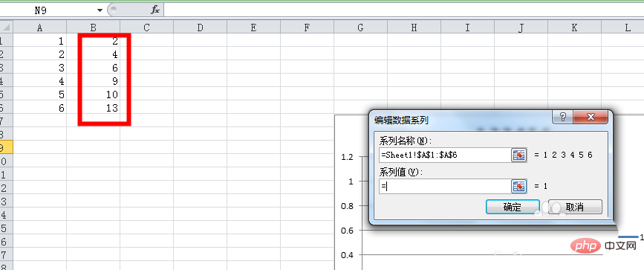Click the range selector icon for series name

pos(518,155)
